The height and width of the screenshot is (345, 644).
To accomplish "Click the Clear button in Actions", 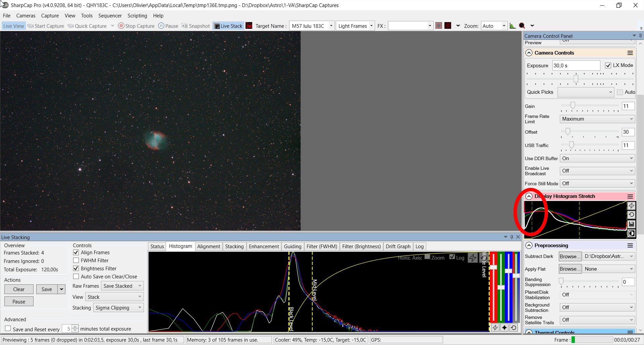I will (19, 289).
